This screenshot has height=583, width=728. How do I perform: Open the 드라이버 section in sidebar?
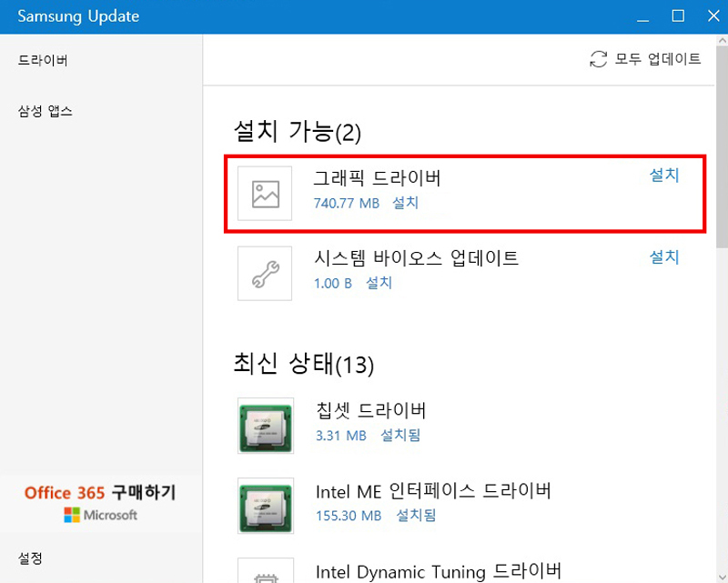coord(43,60)
